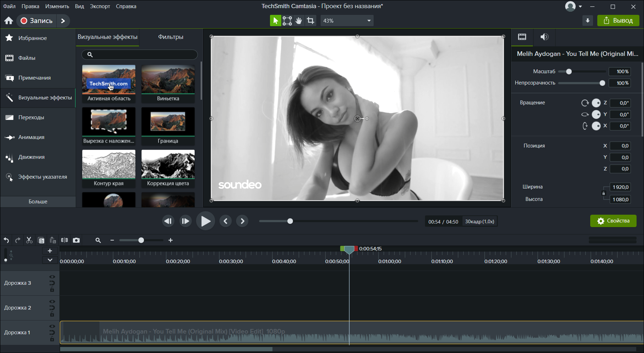Select the crop tool in canvas toolbar
The height and width of the screenshot is (353, 644).
pos(311,21)
